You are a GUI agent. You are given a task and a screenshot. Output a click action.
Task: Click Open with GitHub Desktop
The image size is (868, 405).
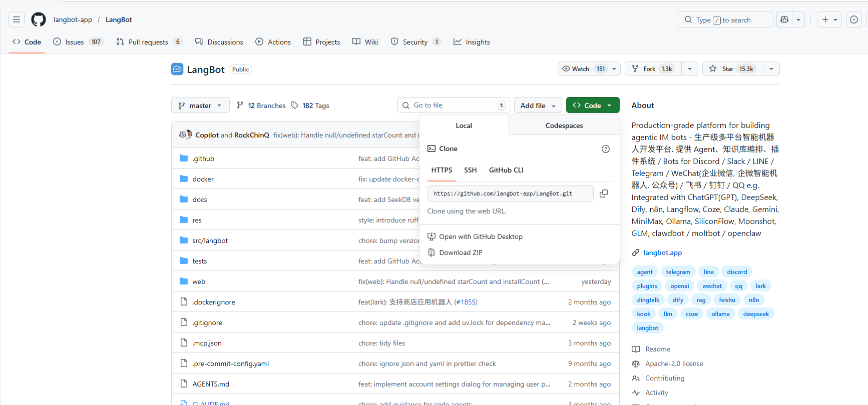475,236
